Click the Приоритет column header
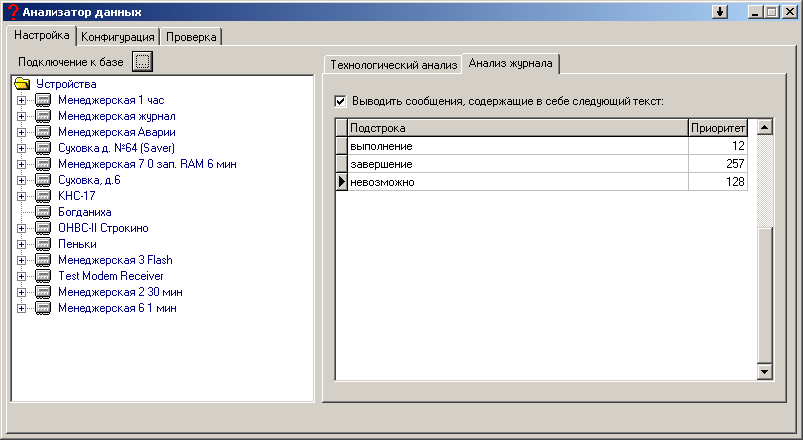The image size is (803, 440). tap(717, 128)
